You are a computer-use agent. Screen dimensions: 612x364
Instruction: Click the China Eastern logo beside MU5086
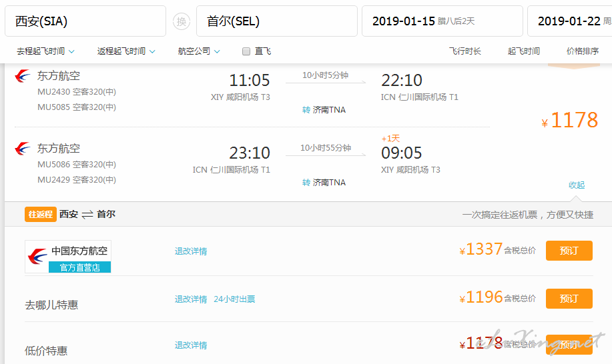23,149
